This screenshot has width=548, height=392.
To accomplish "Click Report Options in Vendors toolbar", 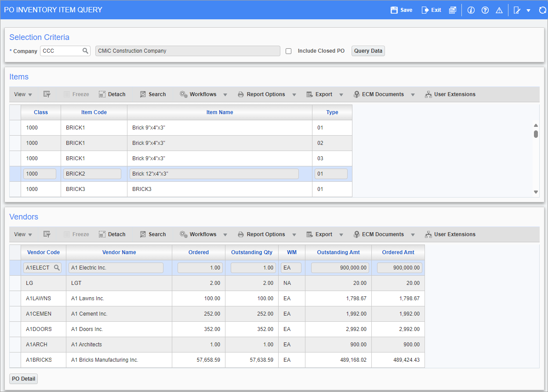I will (x=261, y=234).
